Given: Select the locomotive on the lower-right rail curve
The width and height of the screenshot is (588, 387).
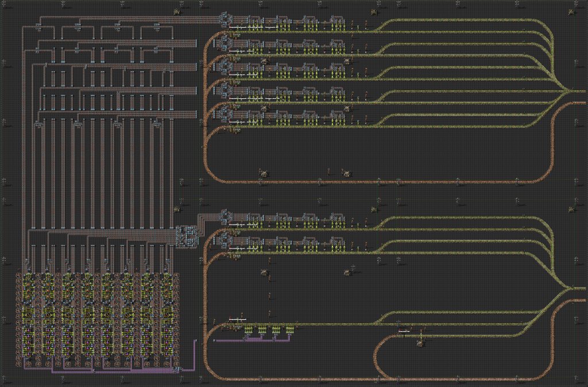Looking at the screenshot, I should pyautogui.click(x=420, y=343).
